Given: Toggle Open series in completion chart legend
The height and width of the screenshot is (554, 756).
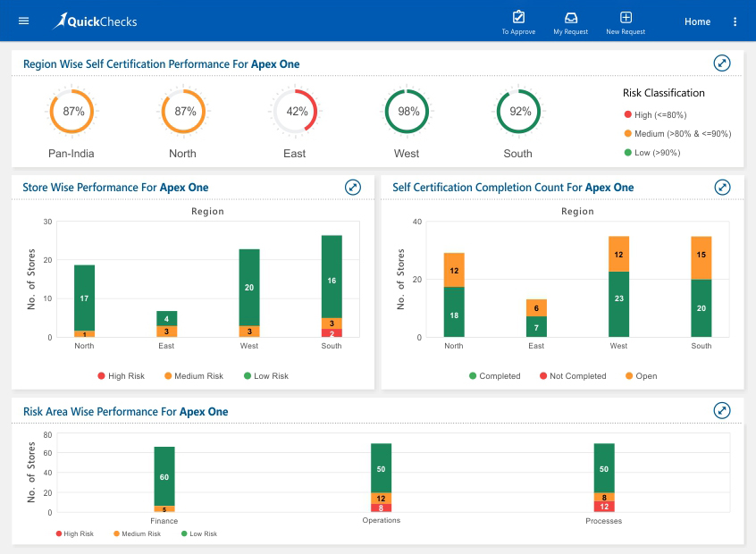Looking at the screenshot, I should [x=642, y=376].
